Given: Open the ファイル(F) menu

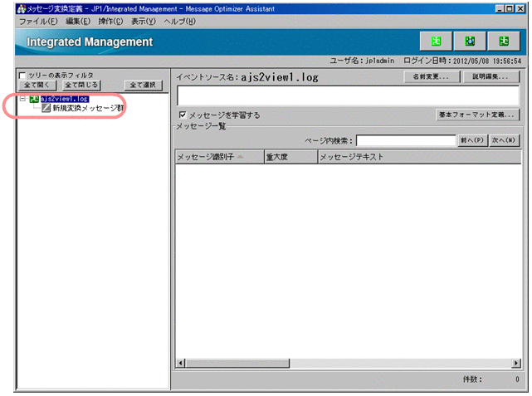Looking at the screenshot, I should click(x=38, y=22).
